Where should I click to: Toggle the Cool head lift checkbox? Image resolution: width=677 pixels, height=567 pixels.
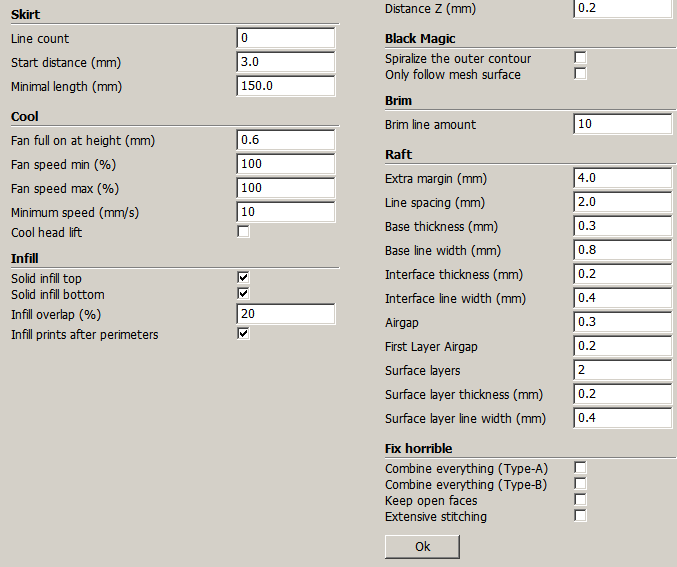pos(243,233)
